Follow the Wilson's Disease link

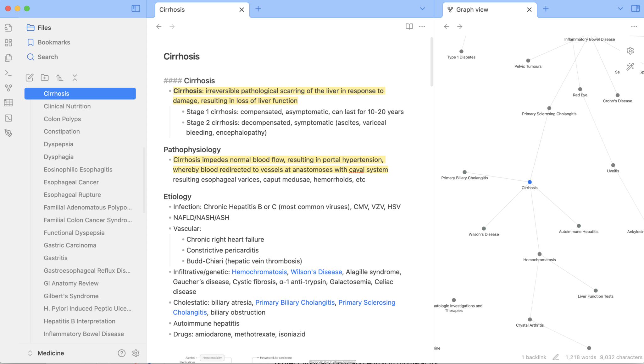pyautogui.click(x=316, y=272)
